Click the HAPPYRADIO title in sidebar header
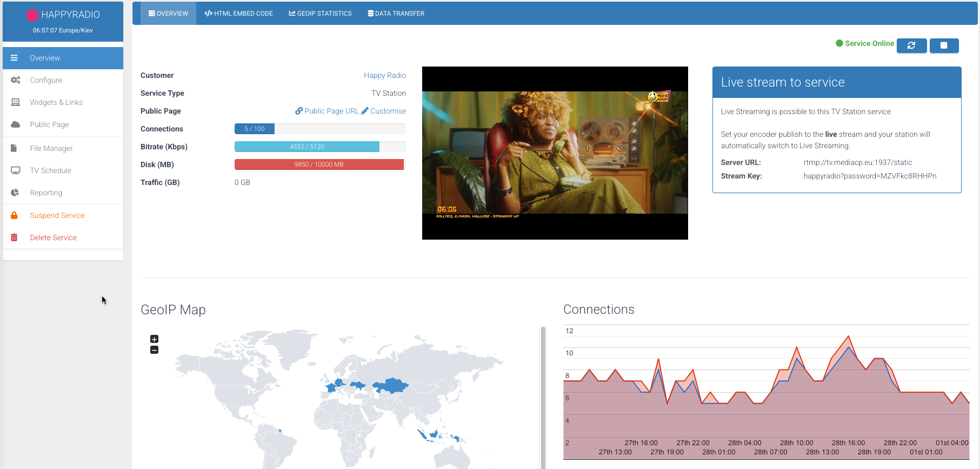Screen dimensions: 980x469 pyautogui.click(x=70, y=15)
